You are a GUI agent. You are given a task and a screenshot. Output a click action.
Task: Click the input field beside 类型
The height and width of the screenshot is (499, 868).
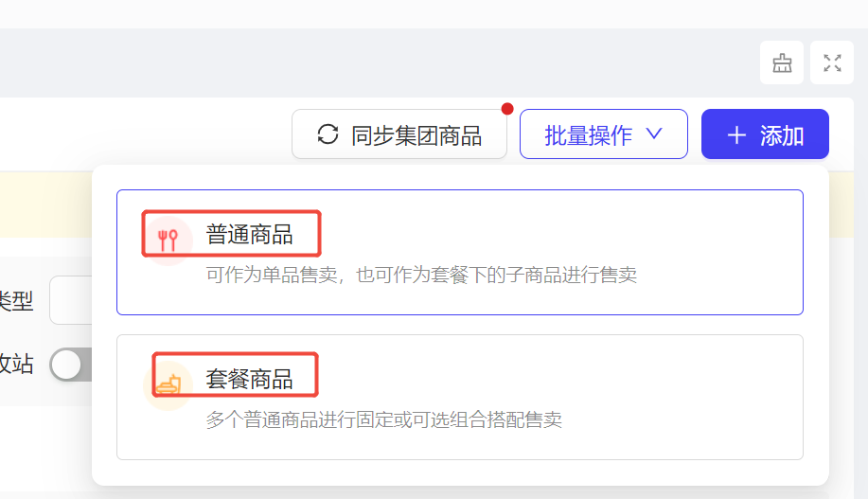coord(71,300)
